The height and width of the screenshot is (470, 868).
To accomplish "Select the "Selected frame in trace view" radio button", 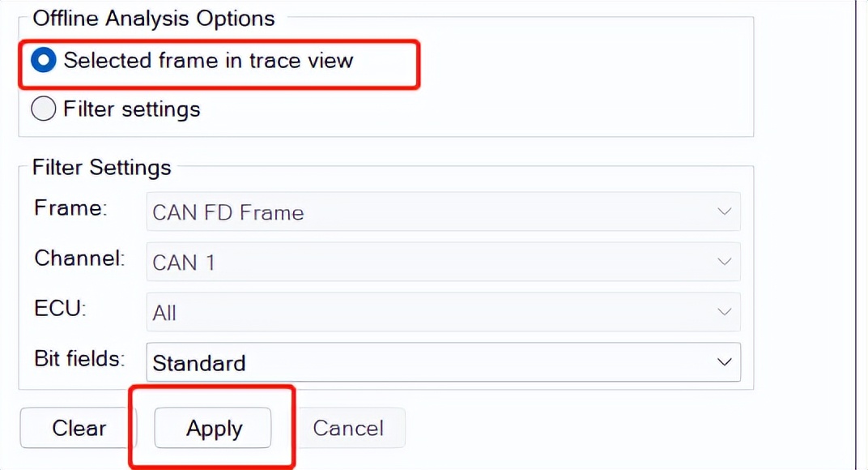I will [x=44, y=61].
